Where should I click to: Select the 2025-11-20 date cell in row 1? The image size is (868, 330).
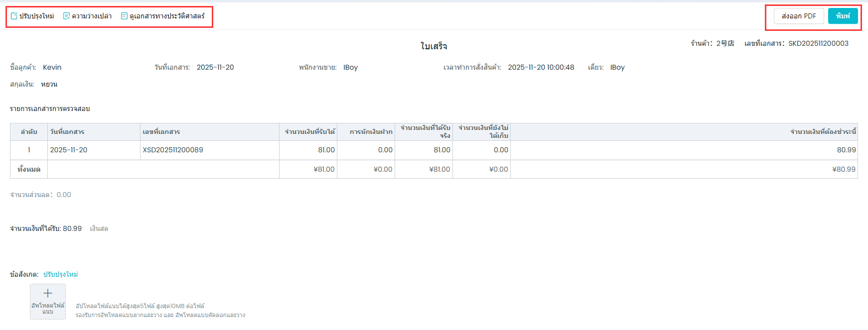(69, 150)
